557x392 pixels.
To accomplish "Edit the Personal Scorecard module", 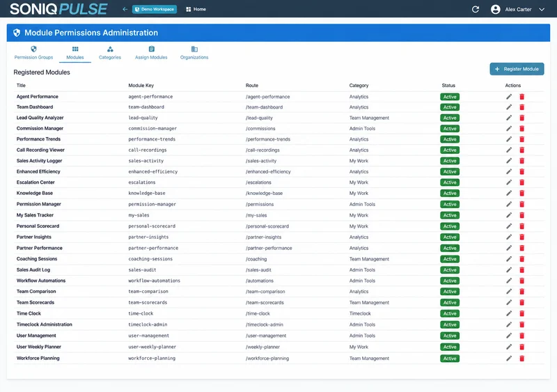I will tap(509, 226).
